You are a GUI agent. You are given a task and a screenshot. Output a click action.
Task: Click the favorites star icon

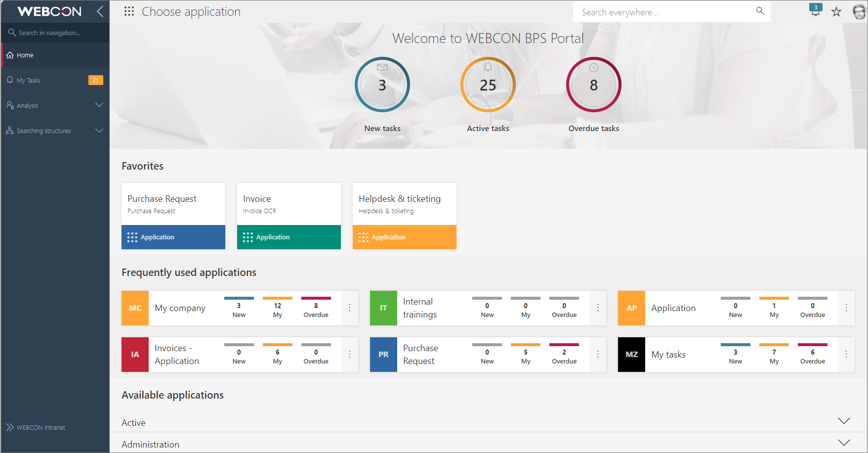point(836,11)
